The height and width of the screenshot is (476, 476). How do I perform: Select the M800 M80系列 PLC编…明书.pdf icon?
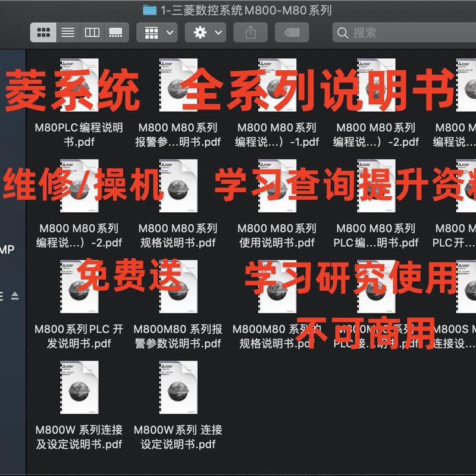pyautogui.click(x=376, y=186)
